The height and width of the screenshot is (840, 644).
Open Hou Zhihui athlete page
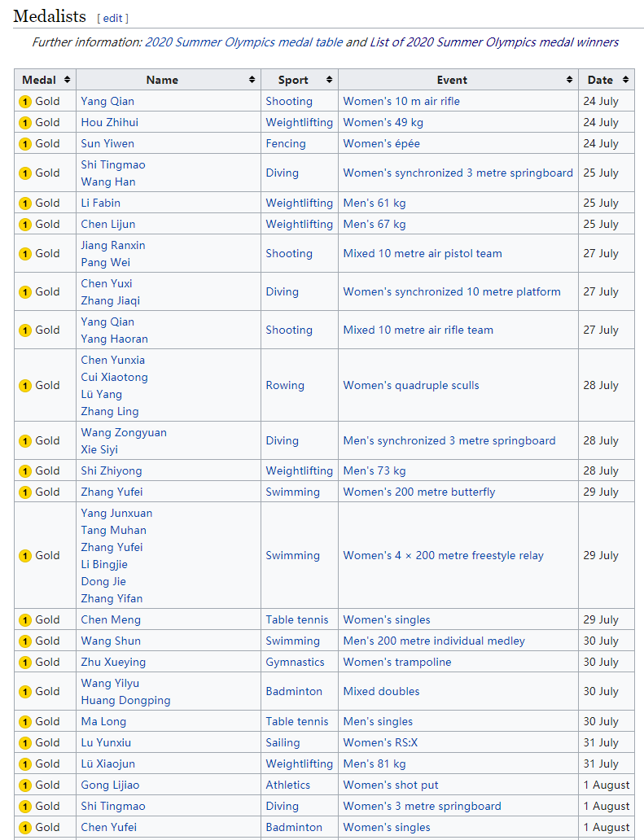click(109, 123)
